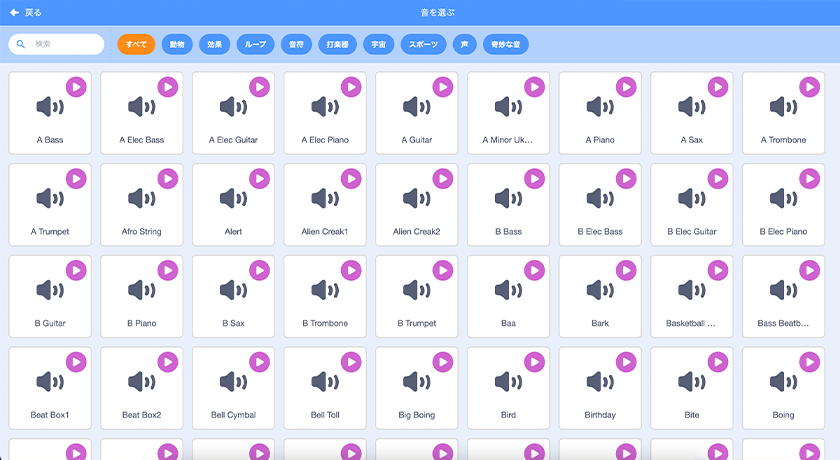Pick the Bite speaker icon
The height and width of the screenshot is (460, 840).
692,382
